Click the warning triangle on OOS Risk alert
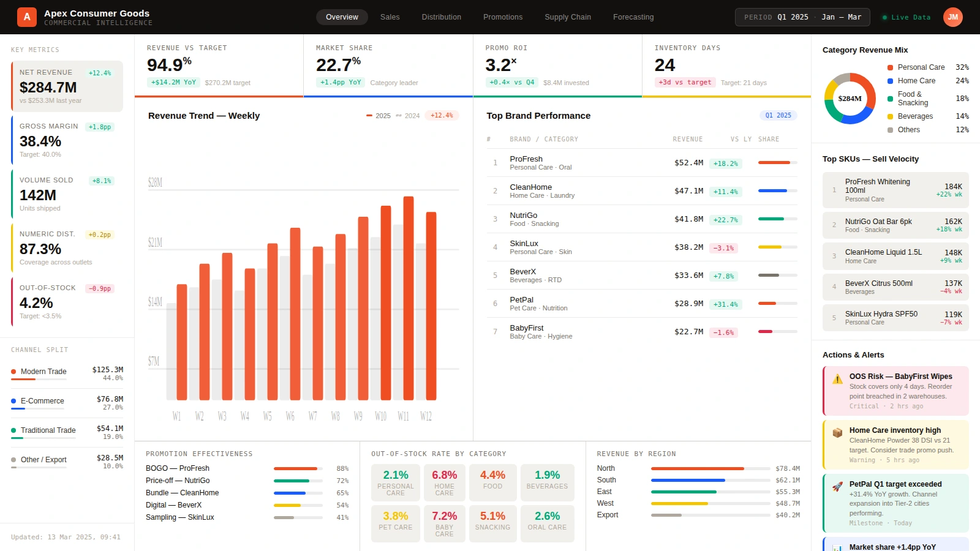 [837, 378]
